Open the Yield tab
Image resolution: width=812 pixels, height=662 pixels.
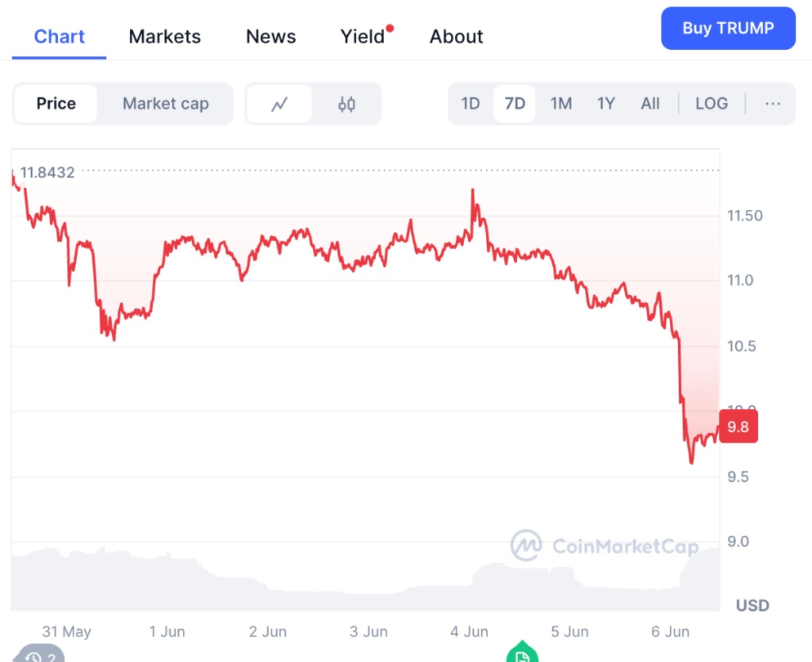point(363,36)
